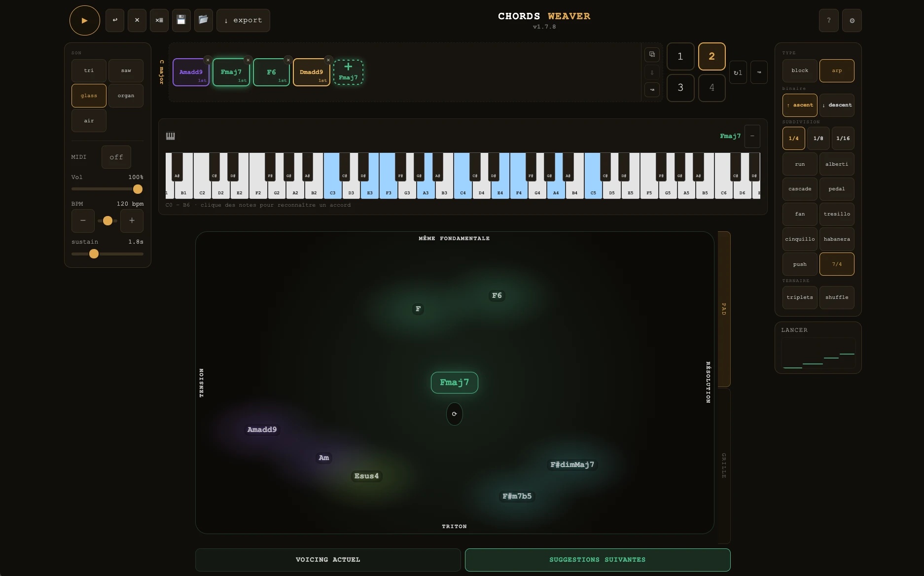Switch to pattern slot 3
This screenshot has width=924, height=576.
pos(680,88)
